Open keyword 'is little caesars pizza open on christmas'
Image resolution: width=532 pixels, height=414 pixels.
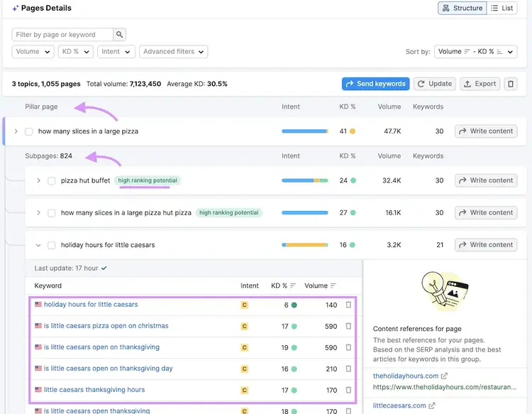coord(106,326)
